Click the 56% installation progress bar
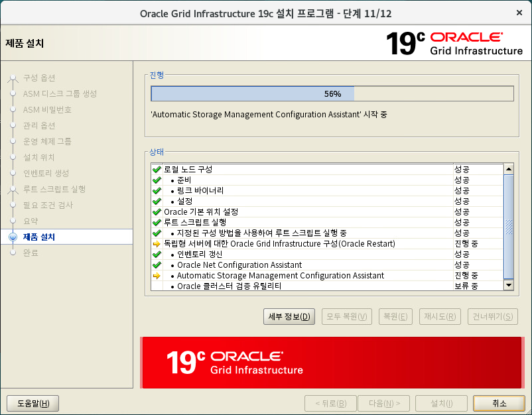 [x=332, y=93]
